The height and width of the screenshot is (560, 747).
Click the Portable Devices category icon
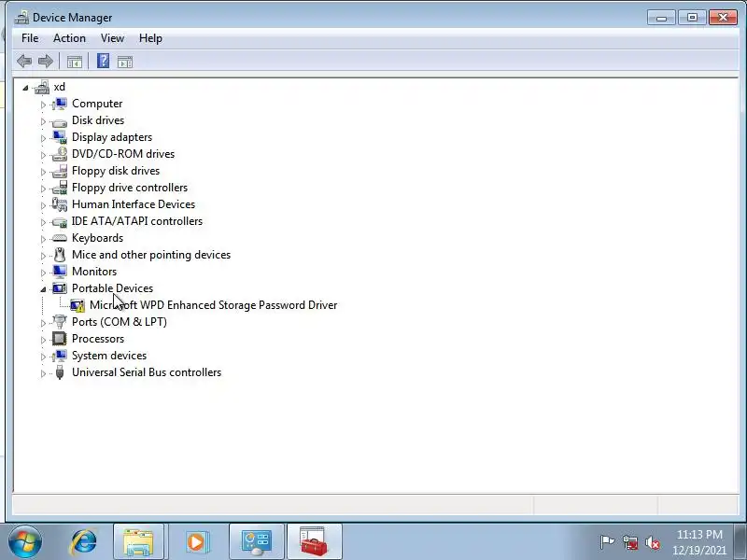pyautogui.click(x=60, y=288)
